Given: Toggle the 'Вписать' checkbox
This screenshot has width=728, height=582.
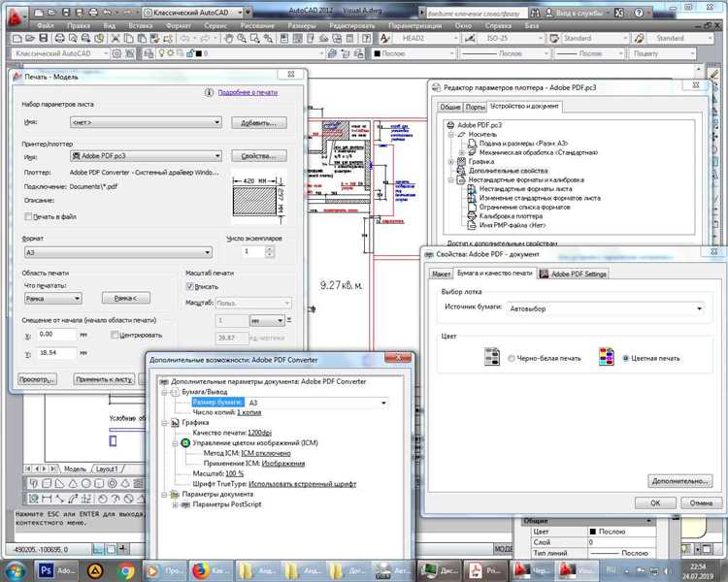Looking at the screenshot, I should [189, 286].
